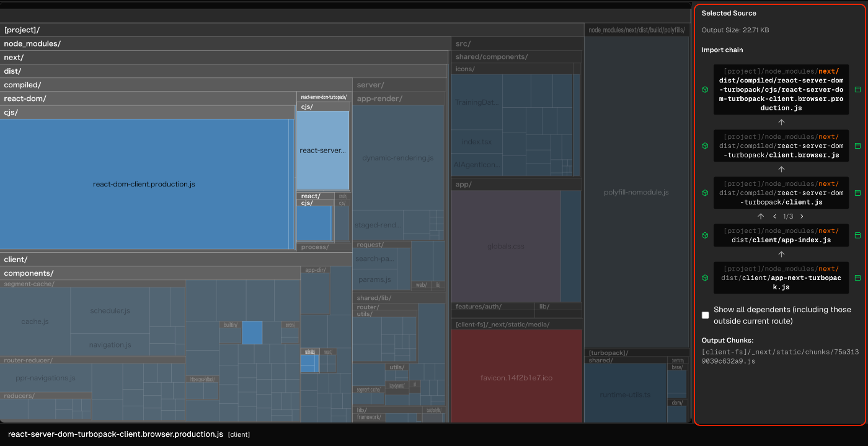Image resolution: width=868 pixels, height=446 pixels.
Task: Click the cube icon next to app-index.js entry
Action: point(705,235)
